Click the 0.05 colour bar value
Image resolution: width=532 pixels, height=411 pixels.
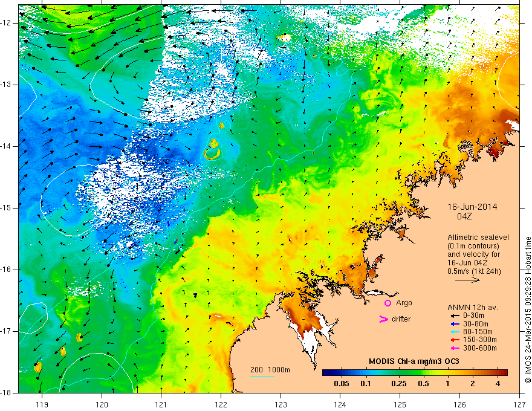[x=342, y=384]
